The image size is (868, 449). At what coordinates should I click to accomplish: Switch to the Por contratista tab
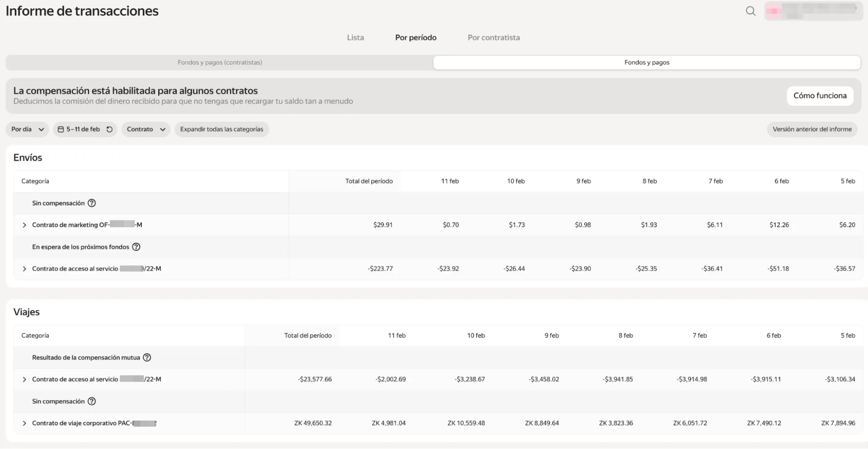click(494, 37)
